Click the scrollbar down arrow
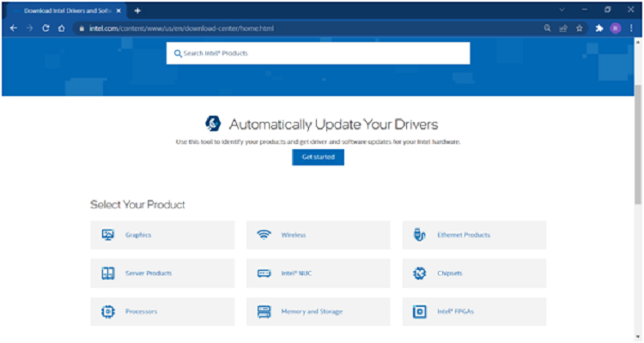 [638, 337]
